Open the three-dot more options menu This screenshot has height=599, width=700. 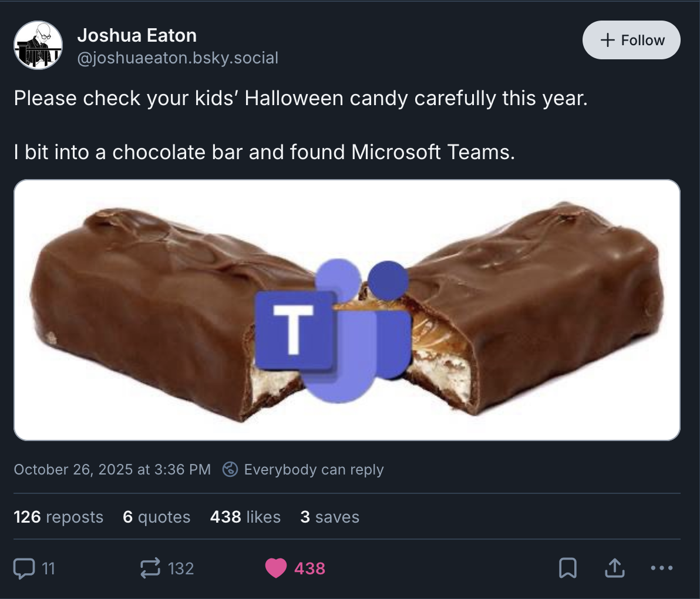pos(662,568)
